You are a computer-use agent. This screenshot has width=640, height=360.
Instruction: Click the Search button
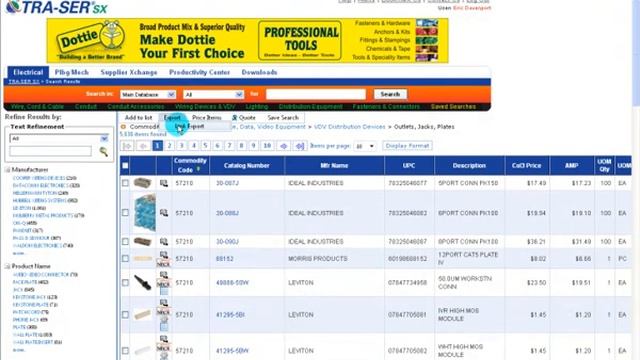[x=390, y=94]
